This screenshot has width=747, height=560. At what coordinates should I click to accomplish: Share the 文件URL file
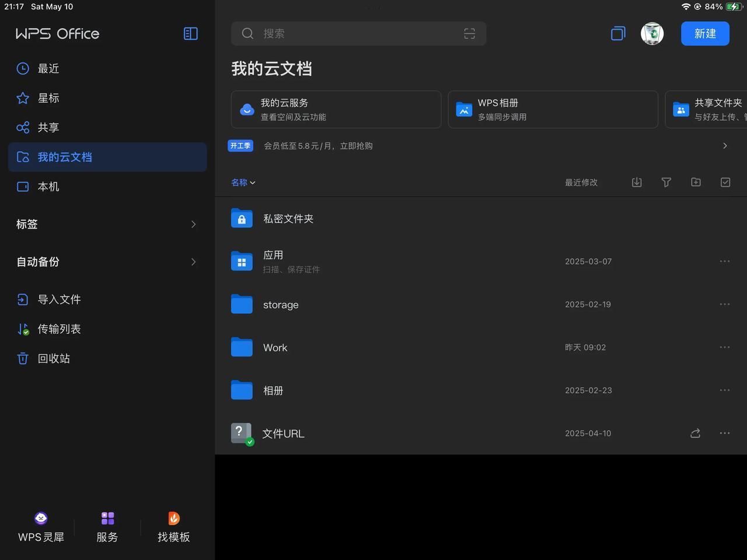pyautogui.click(x=695, y=433)
